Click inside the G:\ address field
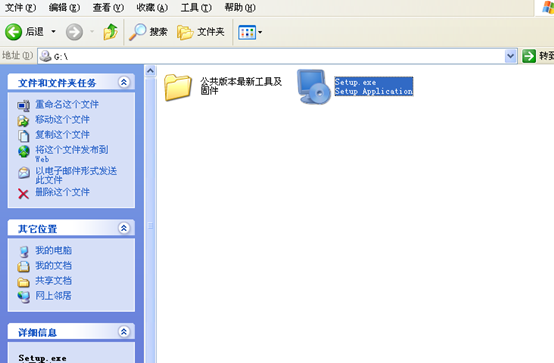This screenshot has width=554, height=363. click(271, 56)
